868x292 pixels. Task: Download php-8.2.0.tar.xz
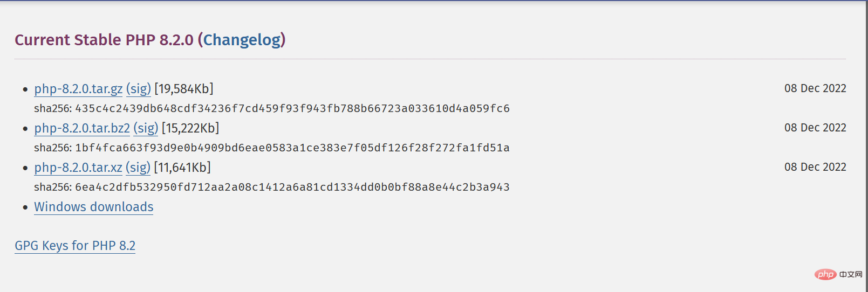click(x=78, y=168)
